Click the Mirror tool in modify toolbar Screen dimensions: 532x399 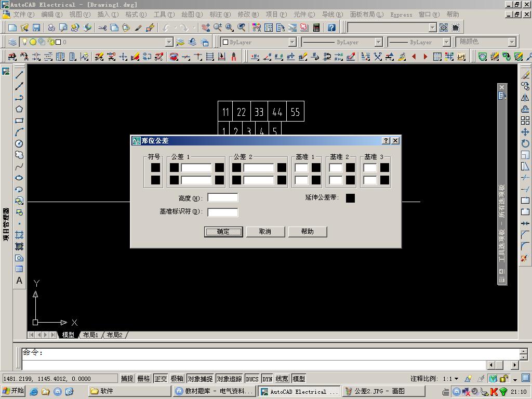pos(525,98)
